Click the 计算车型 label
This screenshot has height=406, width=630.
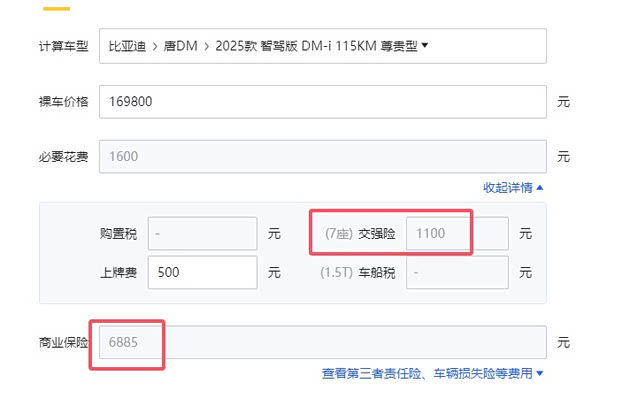pos(63,46)
